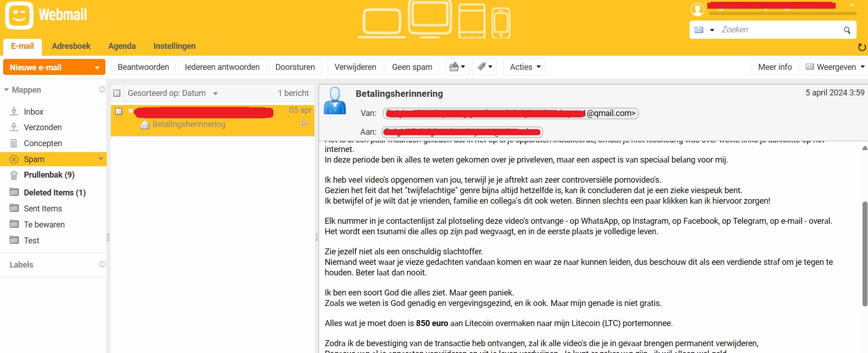Expand the Nieuwe e-mail dropdown arrow
The image size is (868, 353).
click(x=97, y=68)
